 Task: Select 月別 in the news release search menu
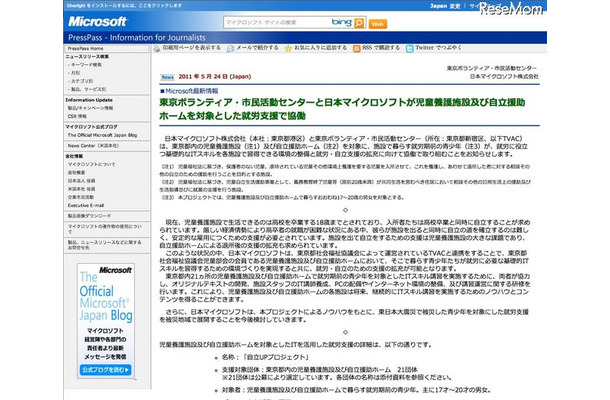(x=75, y=73)
